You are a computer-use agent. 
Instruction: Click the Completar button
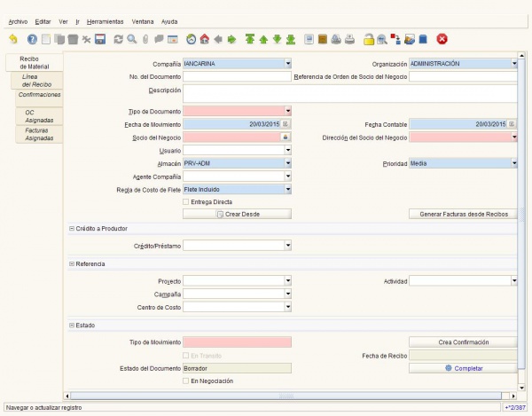click(464, 368)
